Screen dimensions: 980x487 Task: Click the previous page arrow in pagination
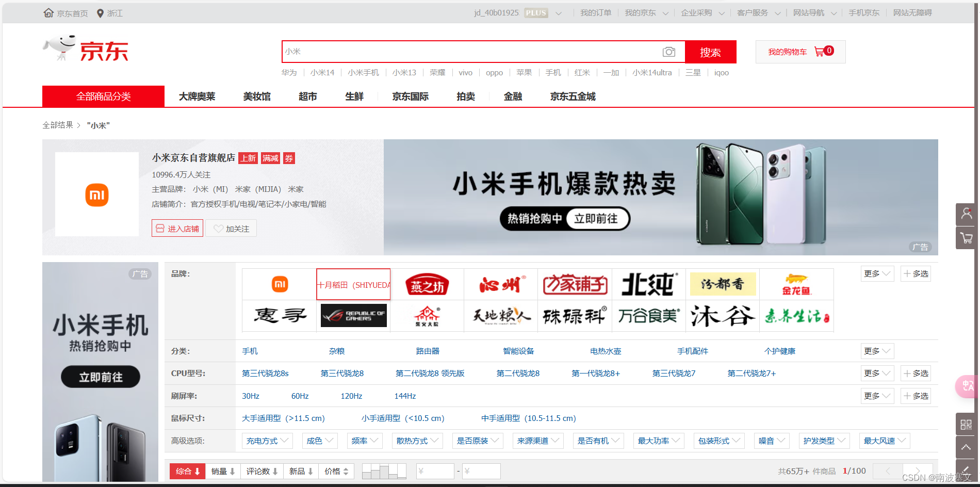(887, 471)
